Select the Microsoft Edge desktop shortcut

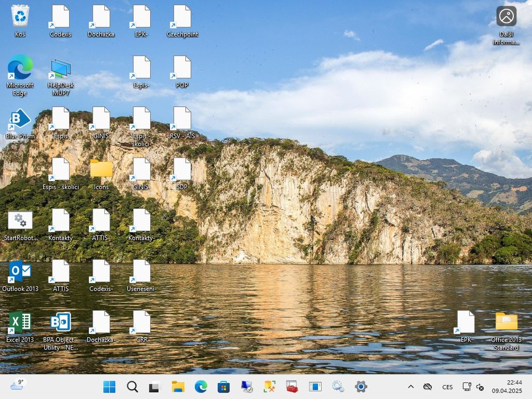(20, 68)
